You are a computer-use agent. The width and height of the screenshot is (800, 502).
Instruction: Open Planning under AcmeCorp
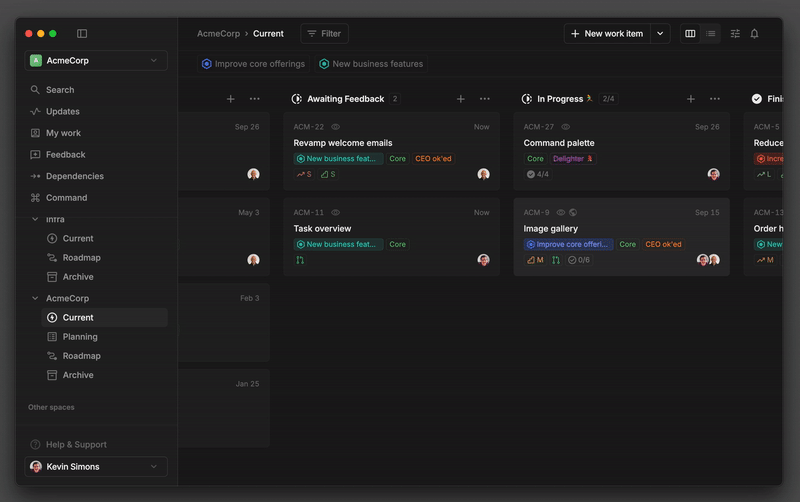click(105, 337)
